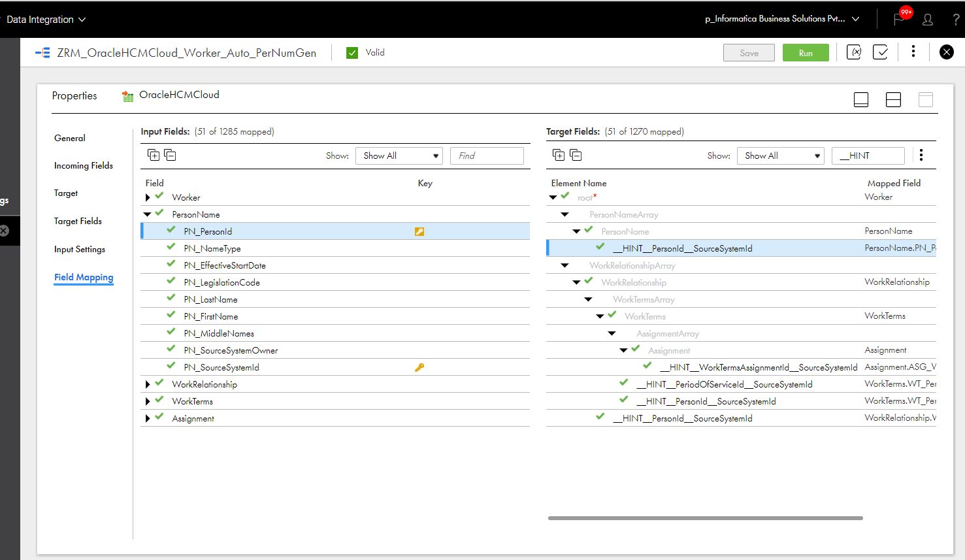Collapse the AssignmentArray target node
The image size is (965, 560).
612,333
